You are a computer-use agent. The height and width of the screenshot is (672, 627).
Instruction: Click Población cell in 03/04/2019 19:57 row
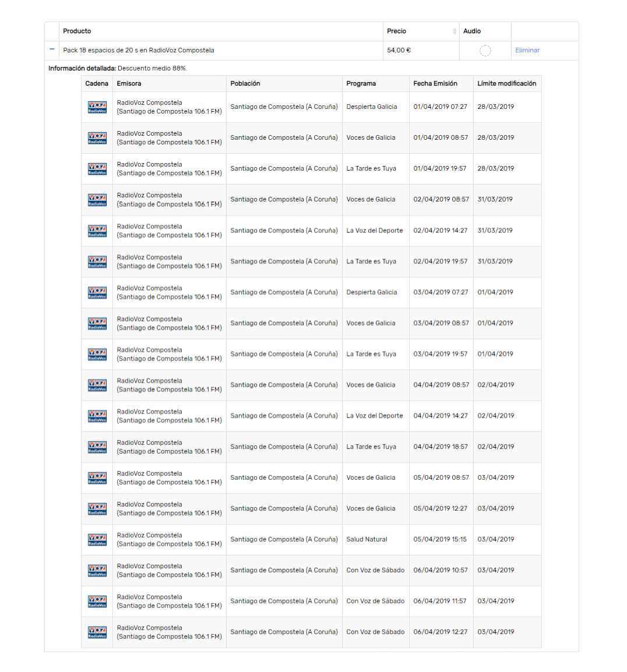pyautogui.click(x=284, y=354)
